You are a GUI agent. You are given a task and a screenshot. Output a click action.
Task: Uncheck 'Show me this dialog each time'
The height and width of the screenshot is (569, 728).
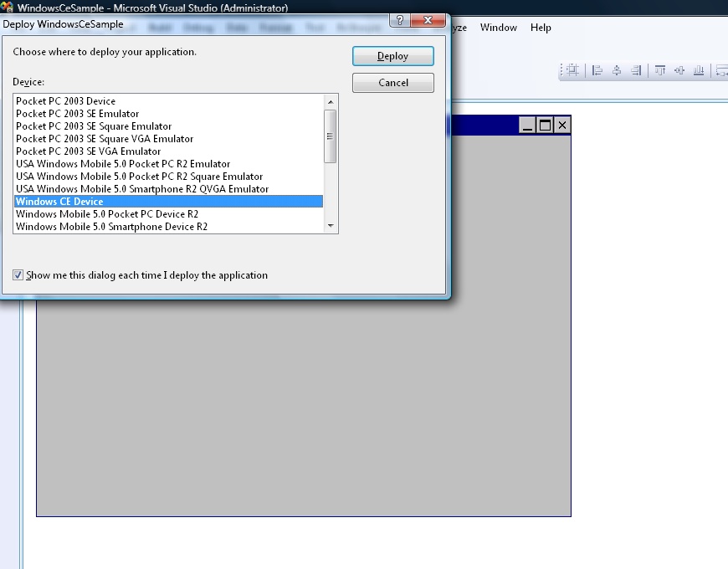pos(18,275)
